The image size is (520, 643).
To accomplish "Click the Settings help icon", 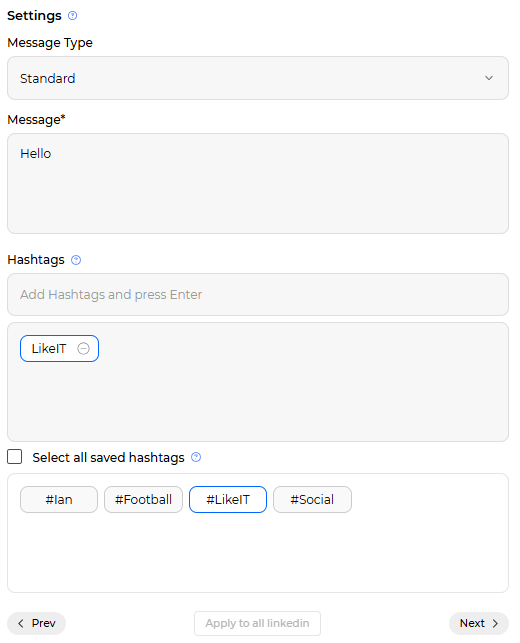I will click(x=73, y=16).
